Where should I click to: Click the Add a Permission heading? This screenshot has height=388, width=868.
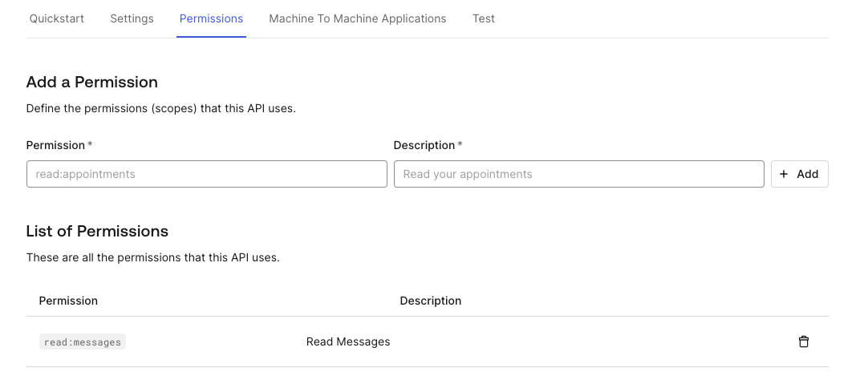click(x=92, y=82)
